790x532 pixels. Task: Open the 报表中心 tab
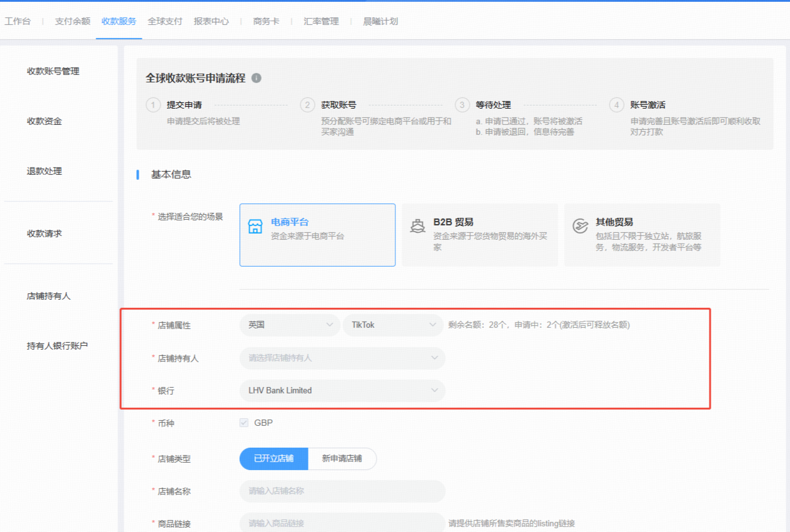(211, 21)
